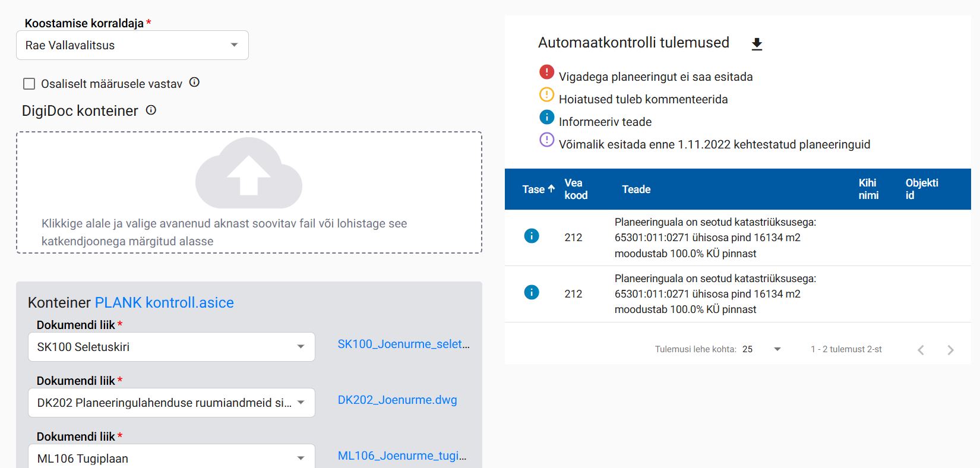Click the info icon next to DigiDoc konteiner

point(151,110)
